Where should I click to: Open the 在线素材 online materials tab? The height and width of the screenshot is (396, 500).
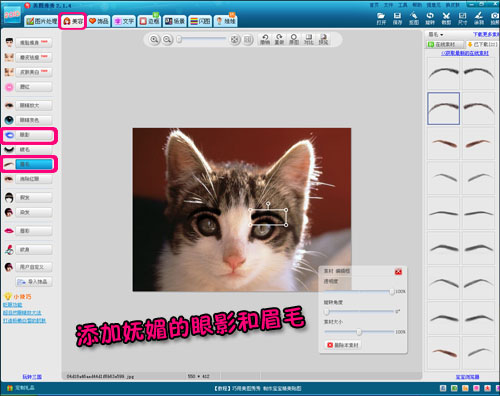pos(445,44)
